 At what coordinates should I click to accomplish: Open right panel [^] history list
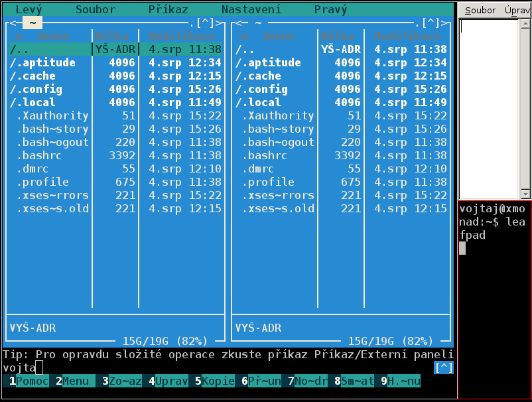click(431, 23)
